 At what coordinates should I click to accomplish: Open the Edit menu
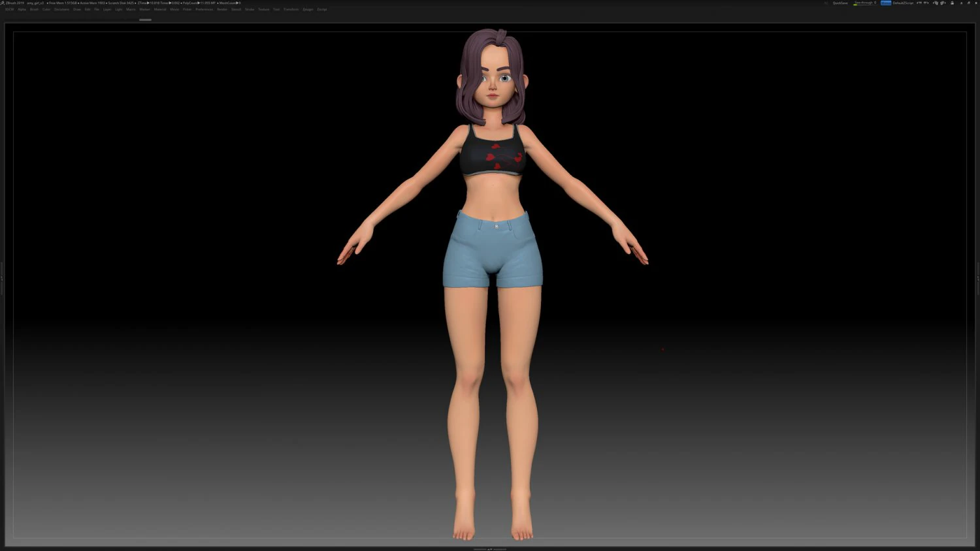[88, 9]
